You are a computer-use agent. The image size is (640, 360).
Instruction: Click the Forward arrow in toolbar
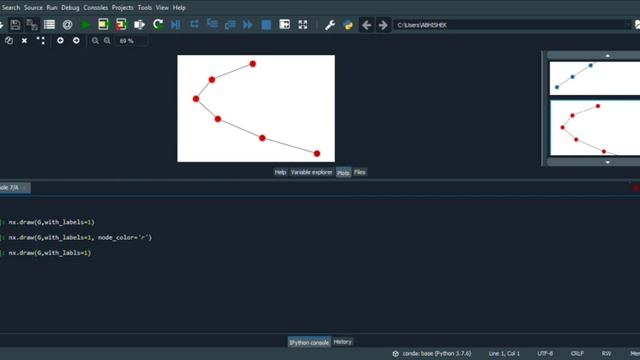pyautogui.click(x=383, y=25)
